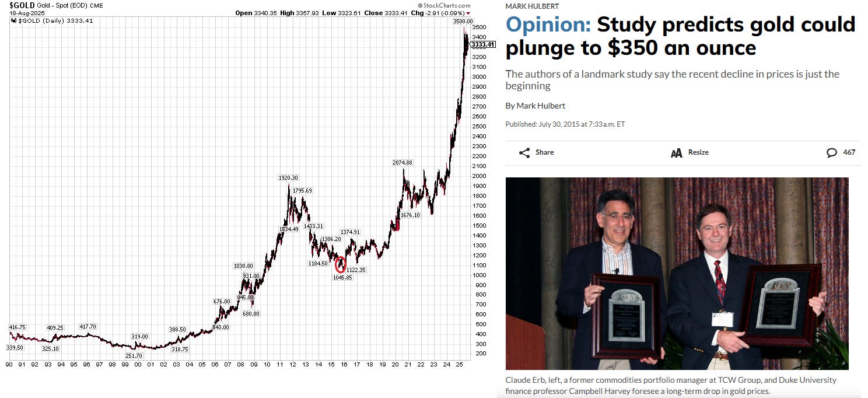Click the 319.00 price label
The width and height of the screenshot is (868, 398).
[x=140, y=337]
